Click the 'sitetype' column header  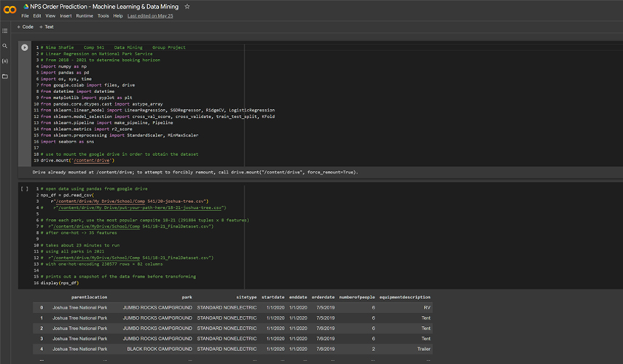pyautogui.click(x=246, y=297)
